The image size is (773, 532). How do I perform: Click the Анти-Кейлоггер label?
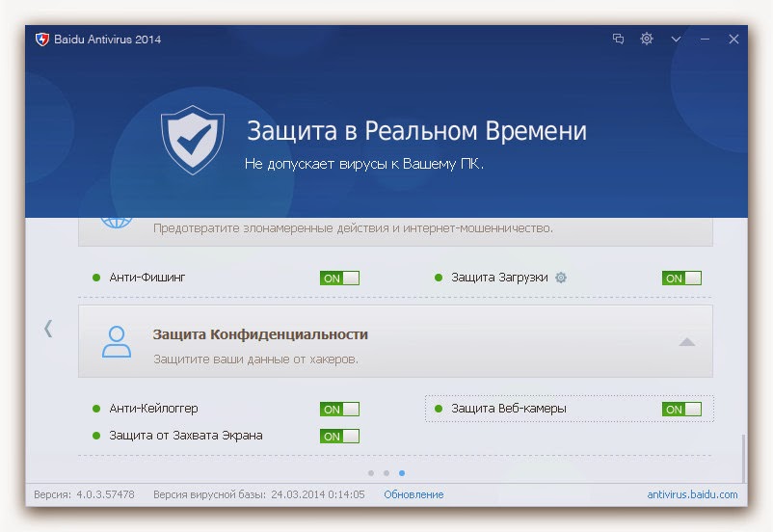[153, 409]
